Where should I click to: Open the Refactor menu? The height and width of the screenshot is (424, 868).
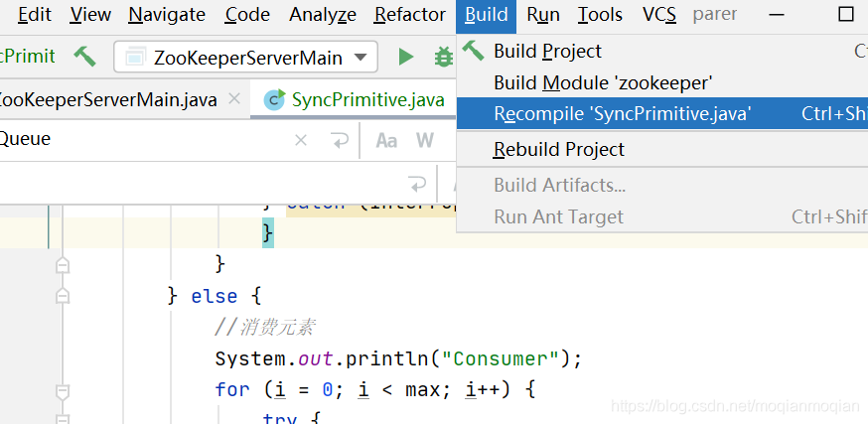pos(409,14)
